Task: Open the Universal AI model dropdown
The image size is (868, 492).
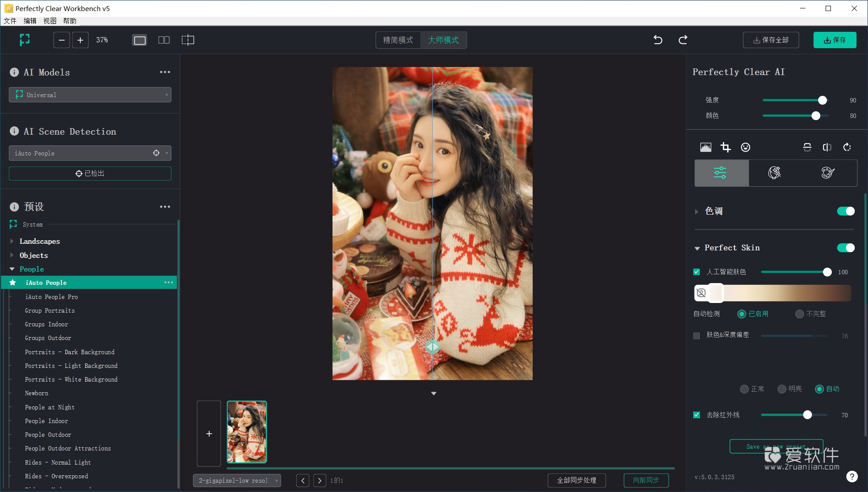Action: (90, 95)
